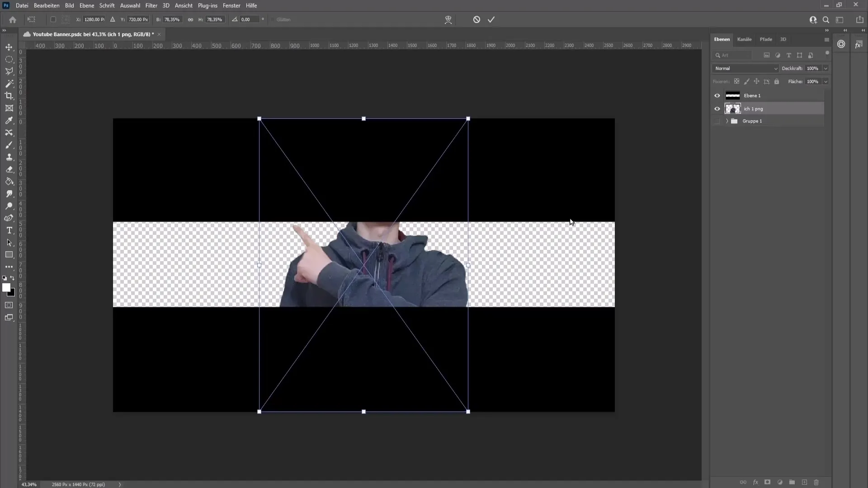This screenshot has width=868, height=488.
Task: Select the Horizontal Type tool
Action: tap(9, 230)
